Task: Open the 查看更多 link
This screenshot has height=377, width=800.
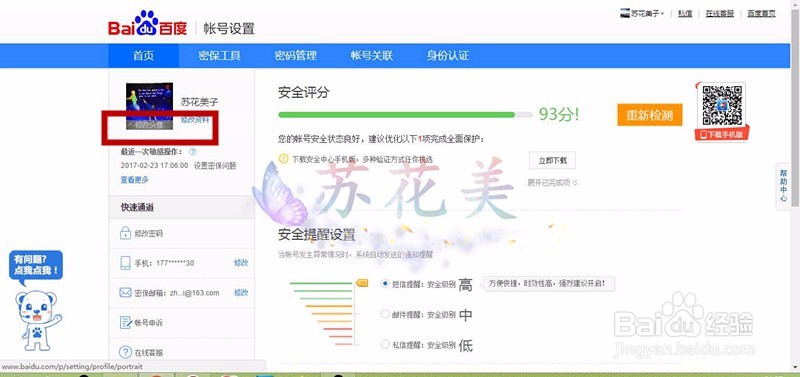Action: coord(135,180)
